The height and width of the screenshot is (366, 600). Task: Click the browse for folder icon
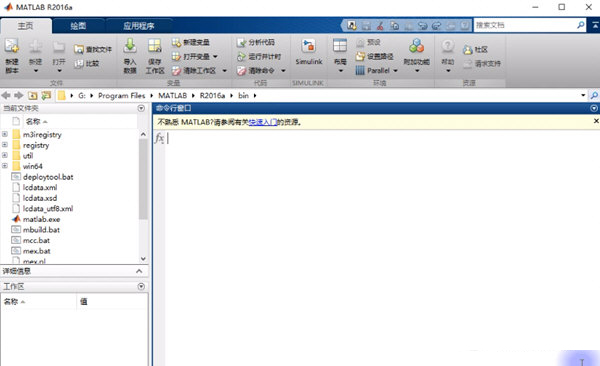coord(46,95)
